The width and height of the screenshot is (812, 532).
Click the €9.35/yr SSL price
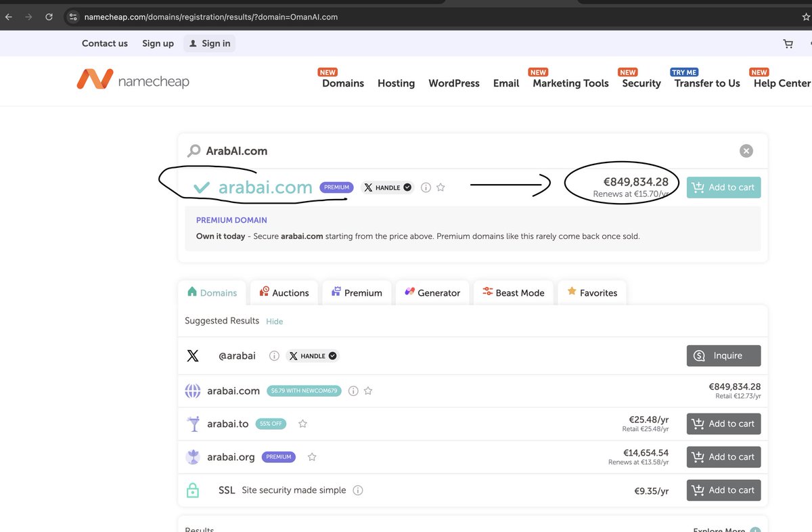click(x=651, y=490)
